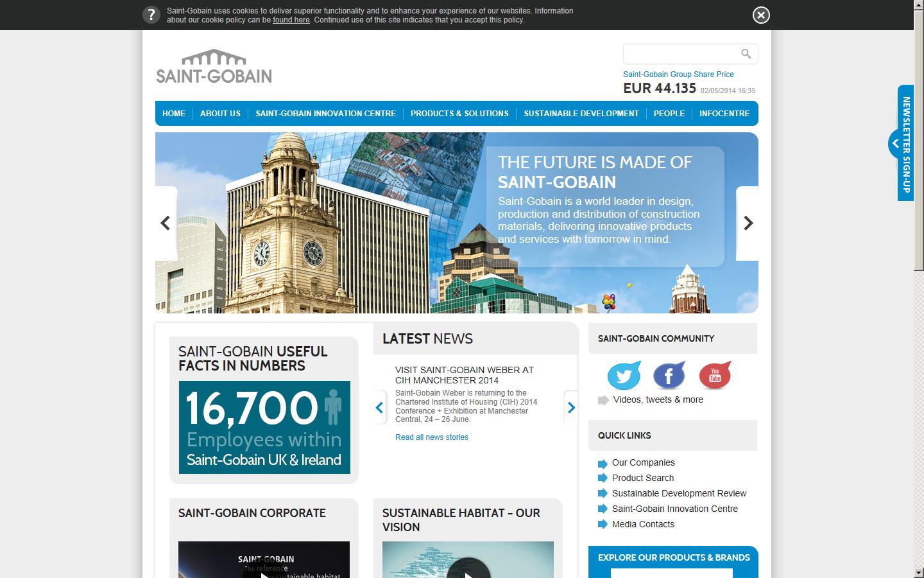This screenshot has width=924, height=578.
Task: Open the Products & Solutions menu
Action: click(459, 113)
